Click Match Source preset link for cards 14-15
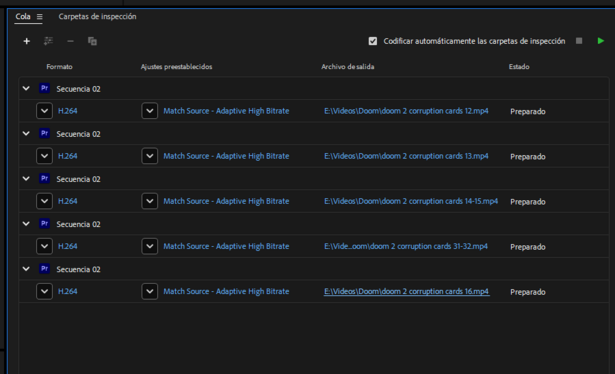Screen dimensions: 615x374 pos(226,201)
